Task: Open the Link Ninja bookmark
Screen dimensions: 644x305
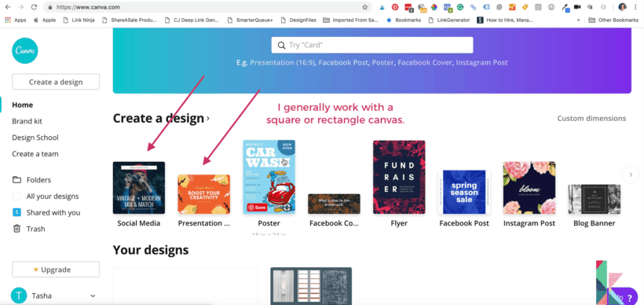Action: (x=79, y=20)
